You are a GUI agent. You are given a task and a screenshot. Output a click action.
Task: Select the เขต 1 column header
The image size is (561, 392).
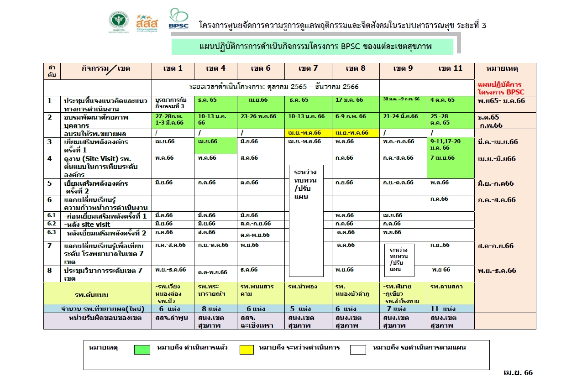[173, 68]
